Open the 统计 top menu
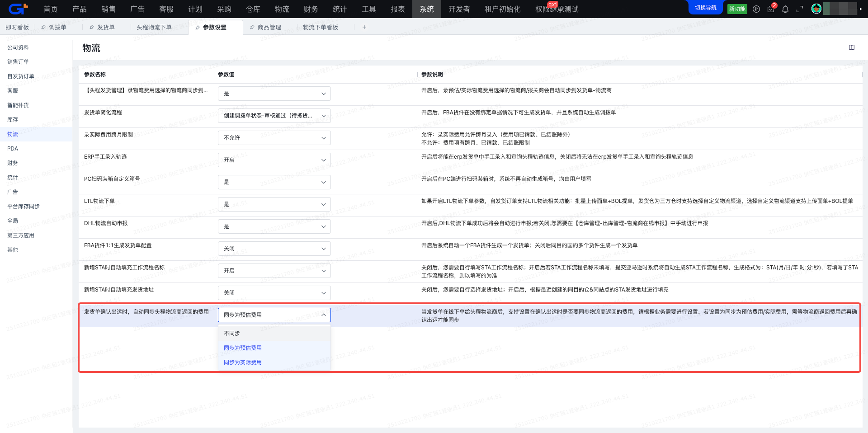This screenshot has width=868, height=433. [340, 9]
